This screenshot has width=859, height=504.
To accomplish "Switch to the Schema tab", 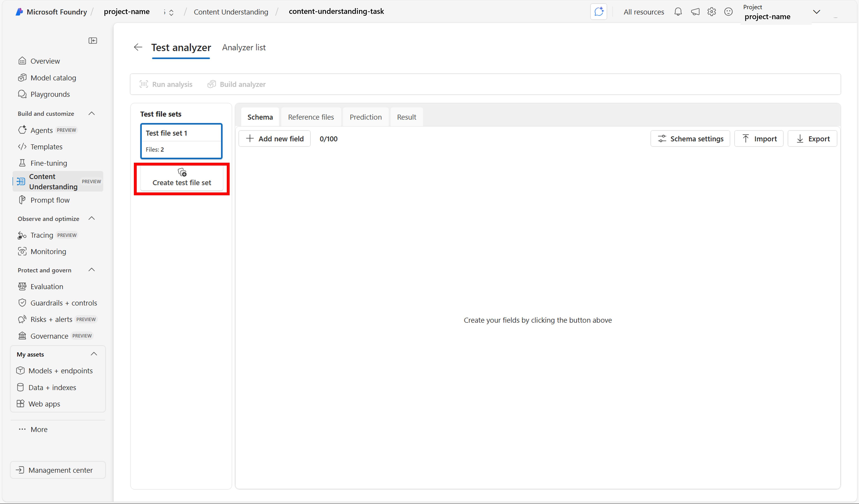I will (x=260, y=117).
